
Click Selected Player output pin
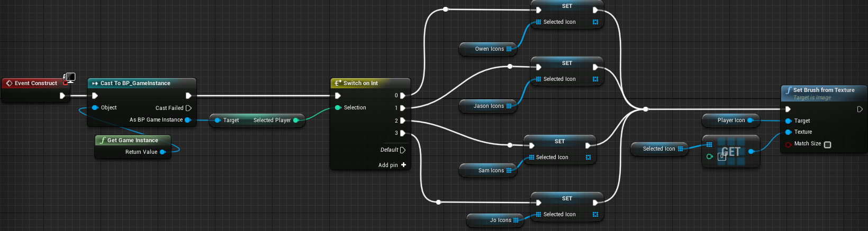point(296,120)
